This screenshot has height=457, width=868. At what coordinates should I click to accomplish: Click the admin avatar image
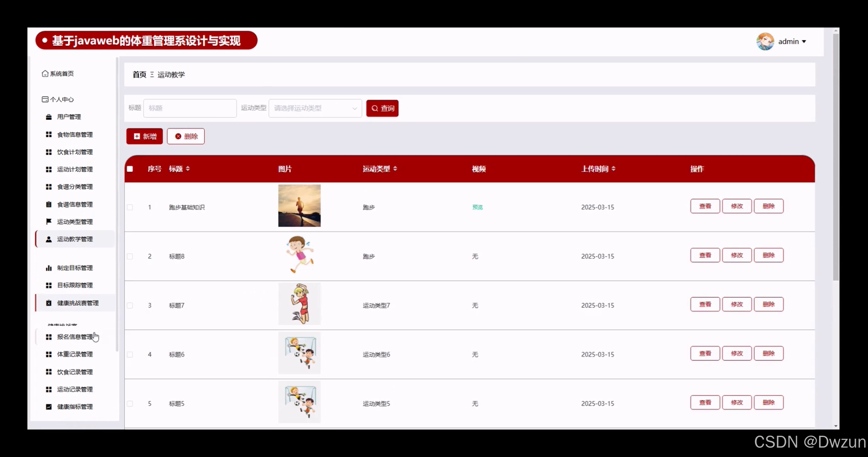tap(765, 42)
